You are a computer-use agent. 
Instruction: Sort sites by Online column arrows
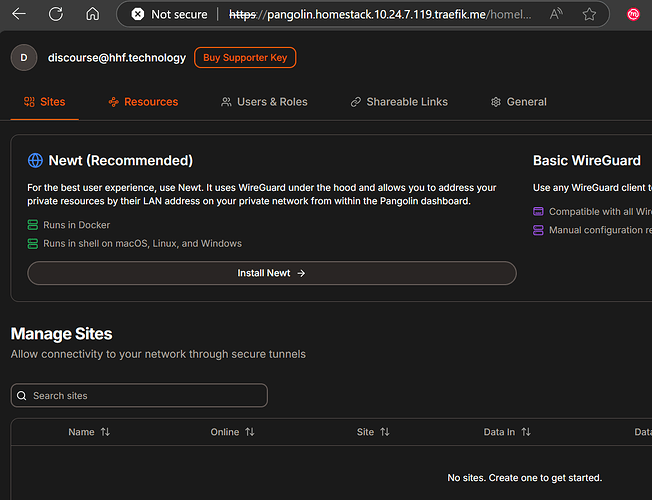pos(249,432)
